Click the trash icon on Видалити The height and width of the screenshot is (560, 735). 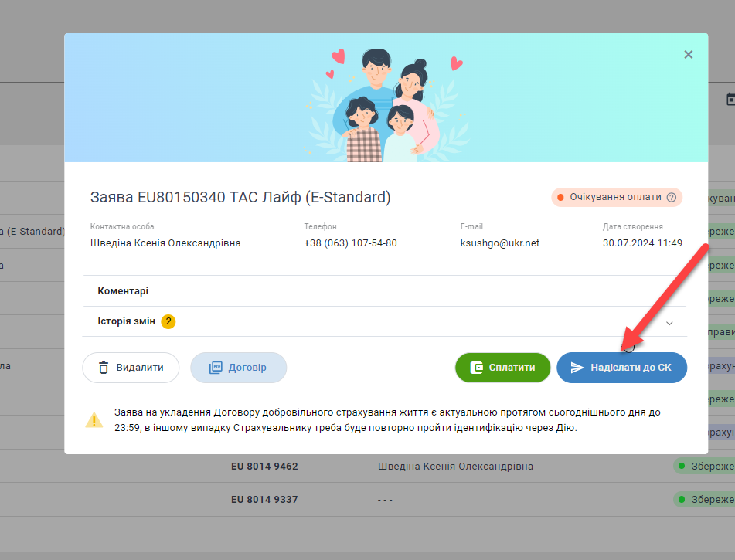pyautogui.click(x=104, y=368)
